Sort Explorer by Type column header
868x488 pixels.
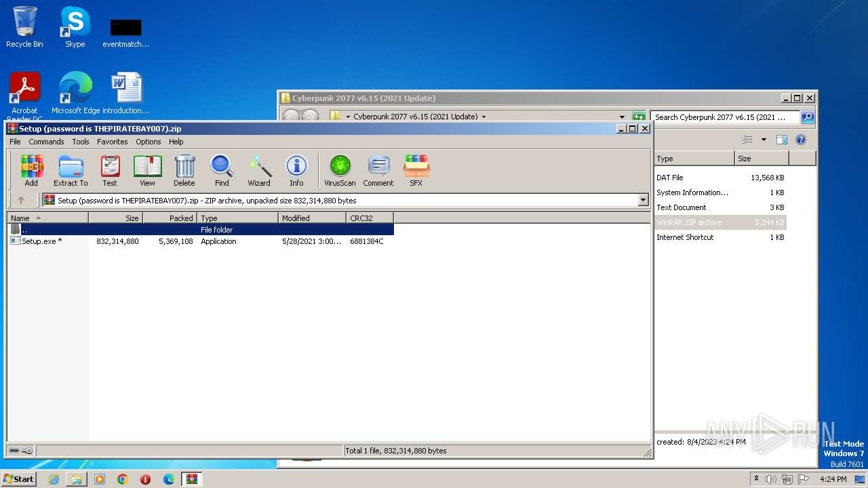(694, 159)
